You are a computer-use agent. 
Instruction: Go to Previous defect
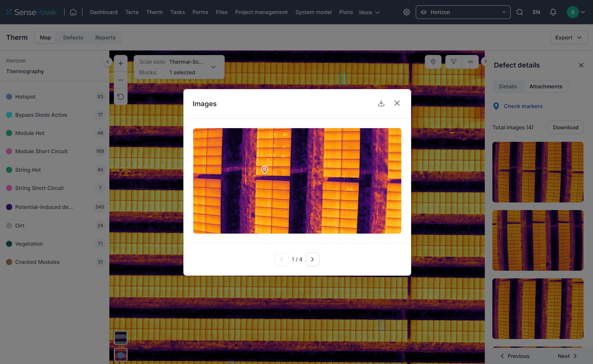pos(515,356)
